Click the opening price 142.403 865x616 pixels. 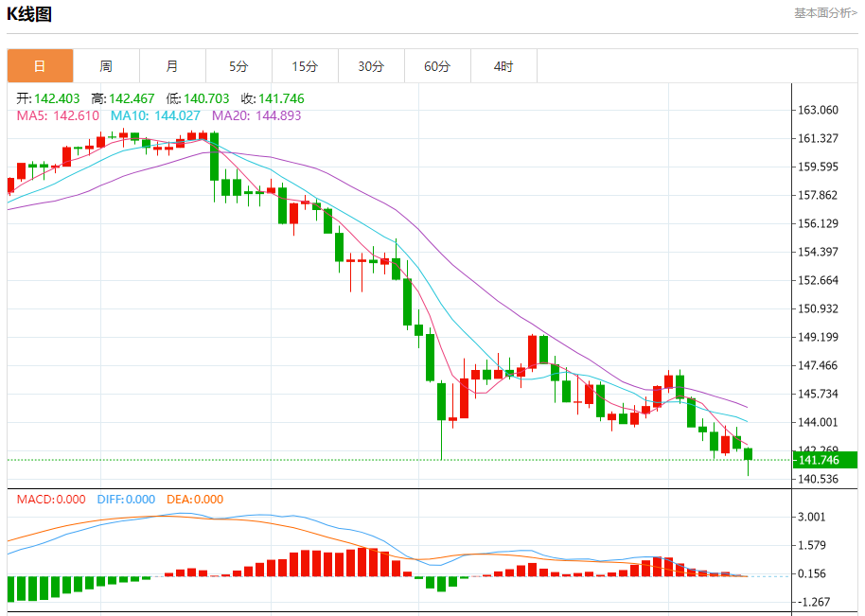[x=57, y=98]
